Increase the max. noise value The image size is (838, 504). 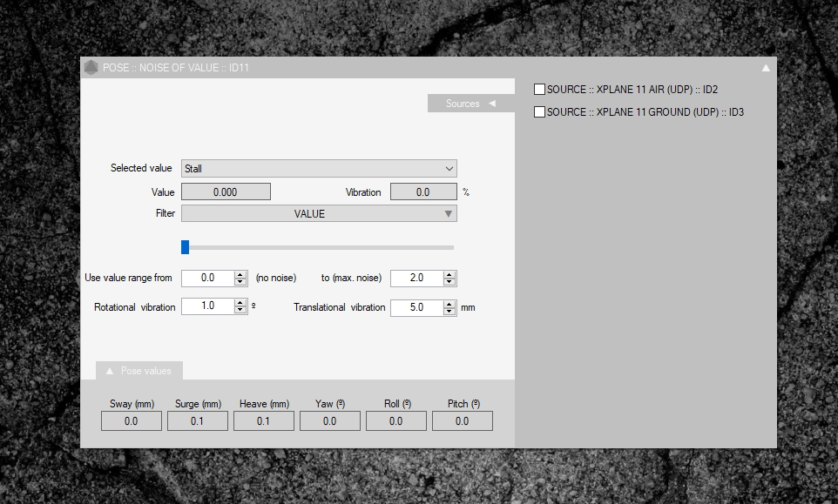coord(449,274)
